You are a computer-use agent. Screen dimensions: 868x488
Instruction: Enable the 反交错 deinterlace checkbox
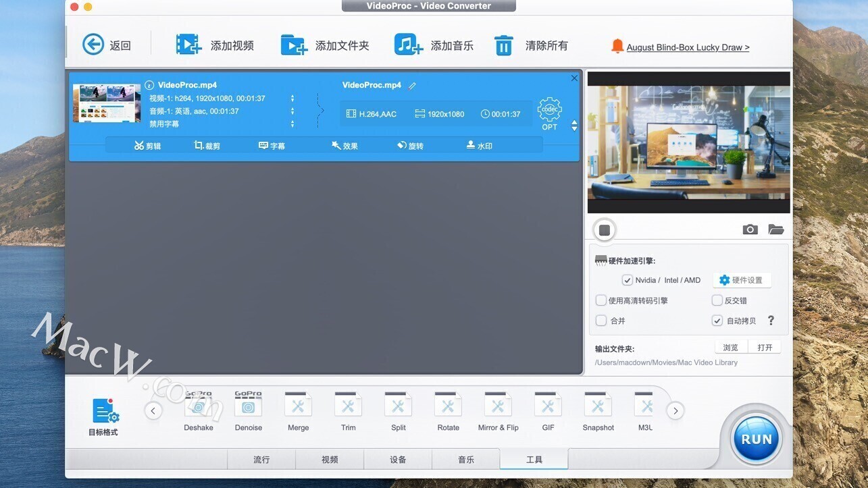[717, 300]
